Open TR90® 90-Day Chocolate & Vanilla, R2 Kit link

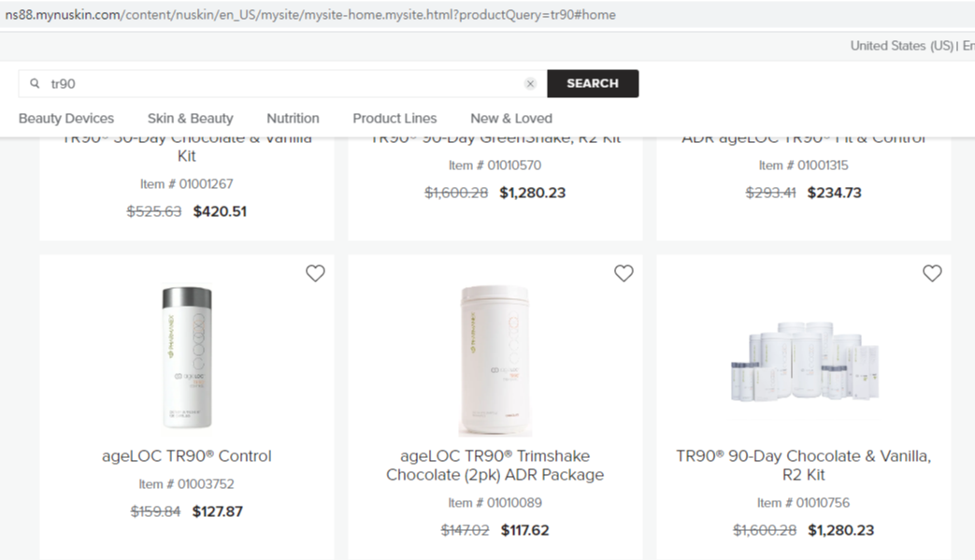click(803, 465)
